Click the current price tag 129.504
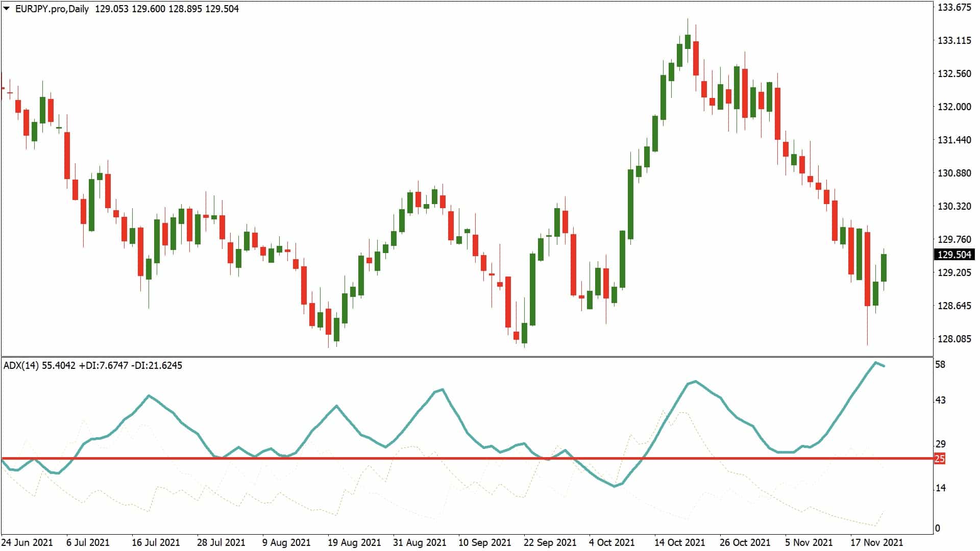980x551 pixels. click(x=957, y=254)
